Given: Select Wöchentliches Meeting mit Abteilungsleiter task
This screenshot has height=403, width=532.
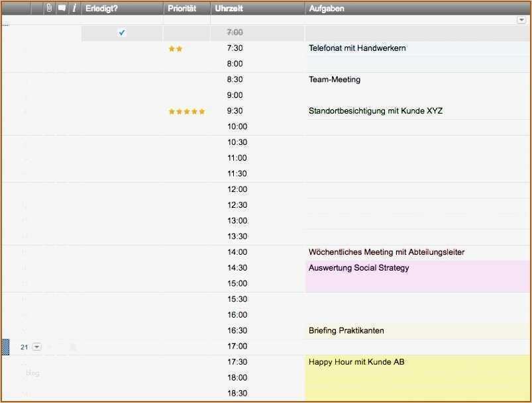Looking at the screenshot, I should click(x=417, y=252).
